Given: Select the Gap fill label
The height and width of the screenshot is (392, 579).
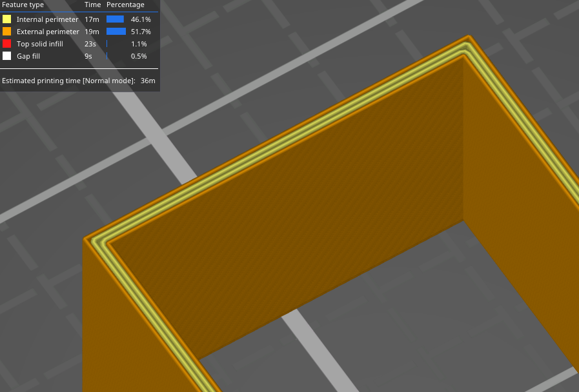Looking at the screenshot, I should click(28, 56).
